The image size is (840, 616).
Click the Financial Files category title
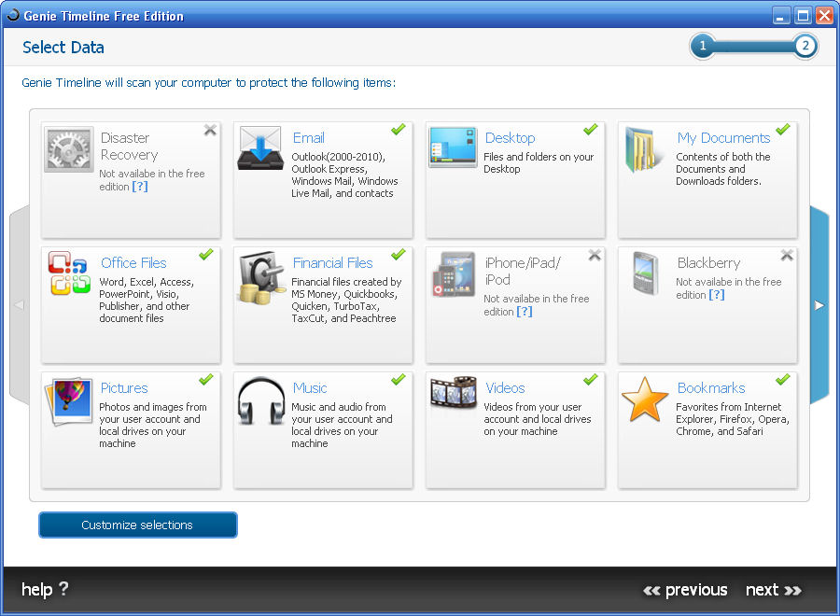click(332, 263)
